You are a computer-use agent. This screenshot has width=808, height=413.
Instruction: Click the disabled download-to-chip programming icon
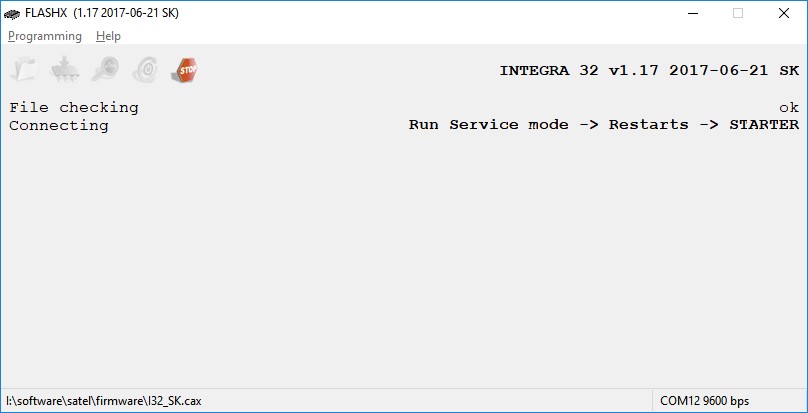[65, 69]
